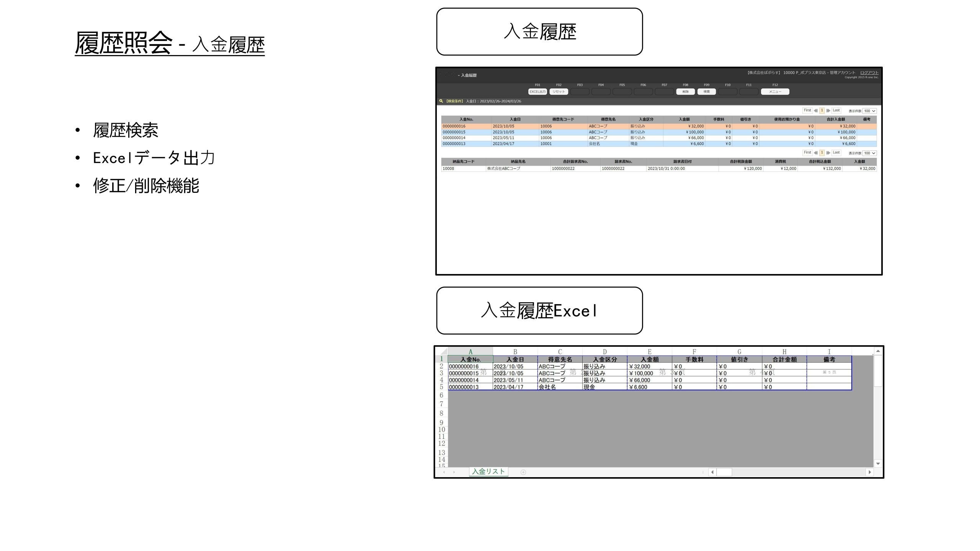Open upper 表示件数 100 dropdown

tap(869, 111)
